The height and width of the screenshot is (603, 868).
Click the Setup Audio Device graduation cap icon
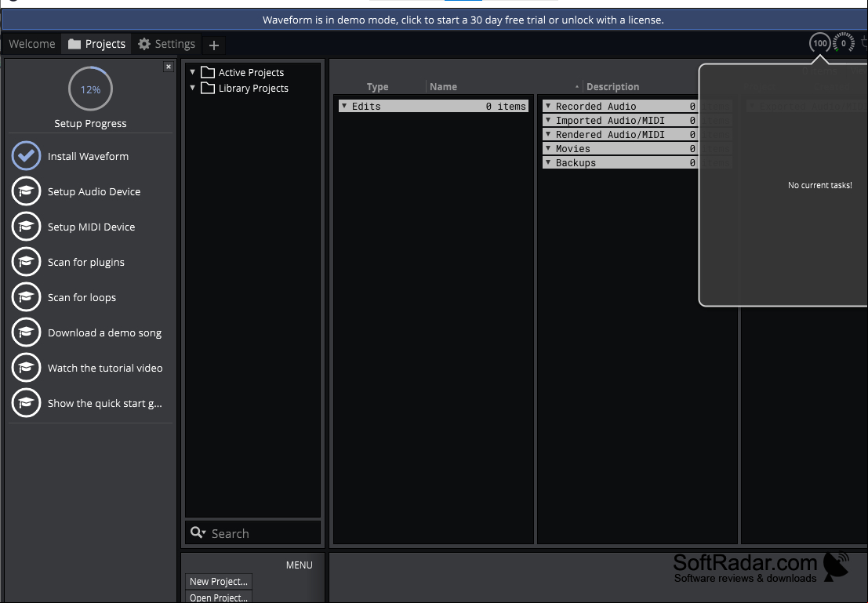[26, 191]
